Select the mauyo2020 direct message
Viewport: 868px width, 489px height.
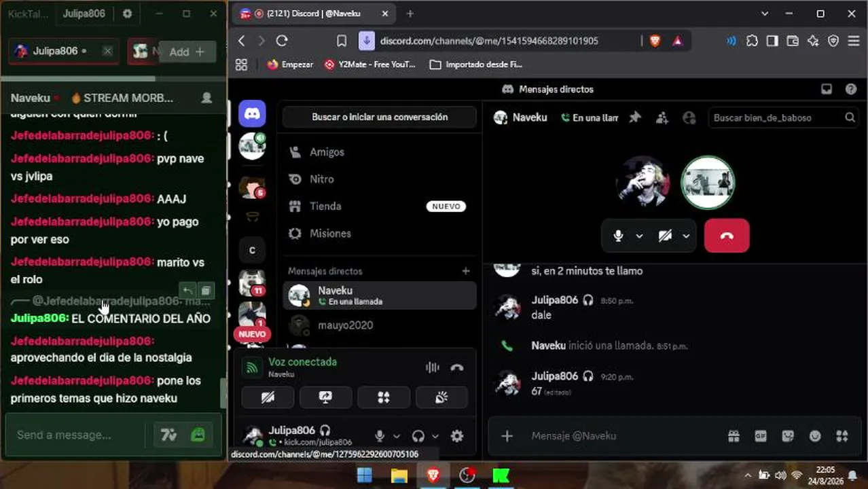[x=380, y=325]
